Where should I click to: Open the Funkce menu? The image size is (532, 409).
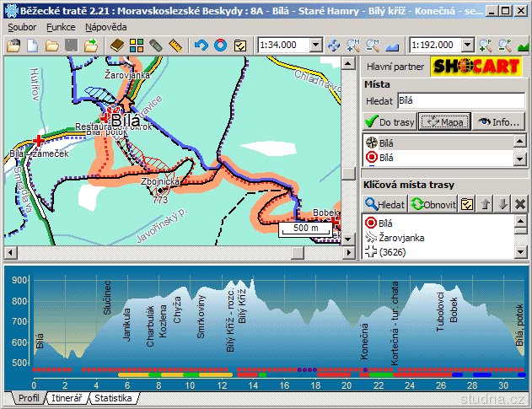coord(61,27)
